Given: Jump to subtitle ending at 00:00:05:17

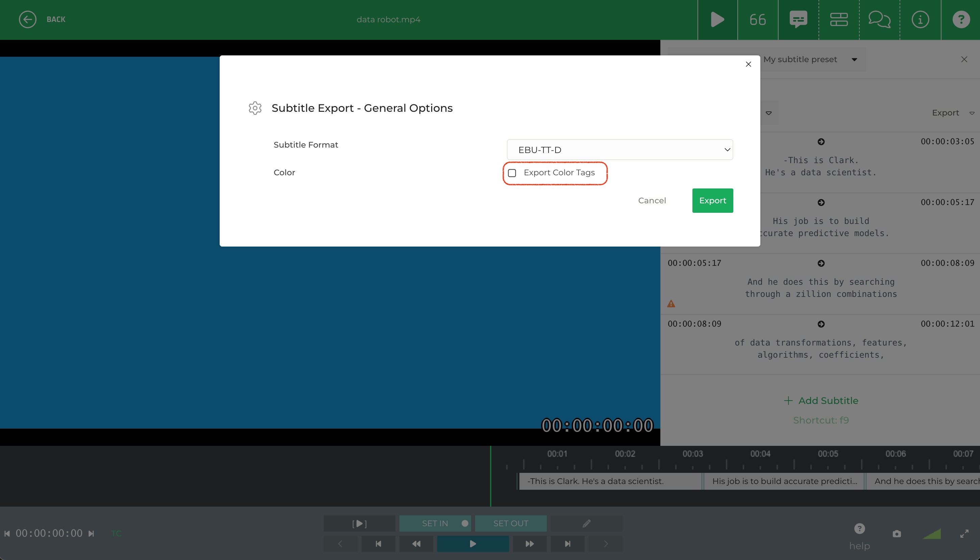Looking at the screenshot, I should (x=821, y=203).
